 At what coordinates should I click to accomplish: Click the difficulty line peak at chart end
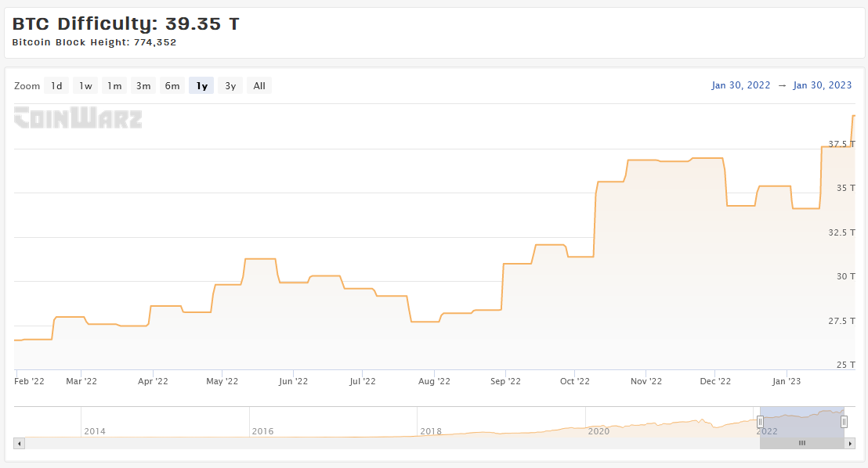click(x=854, y=116)
